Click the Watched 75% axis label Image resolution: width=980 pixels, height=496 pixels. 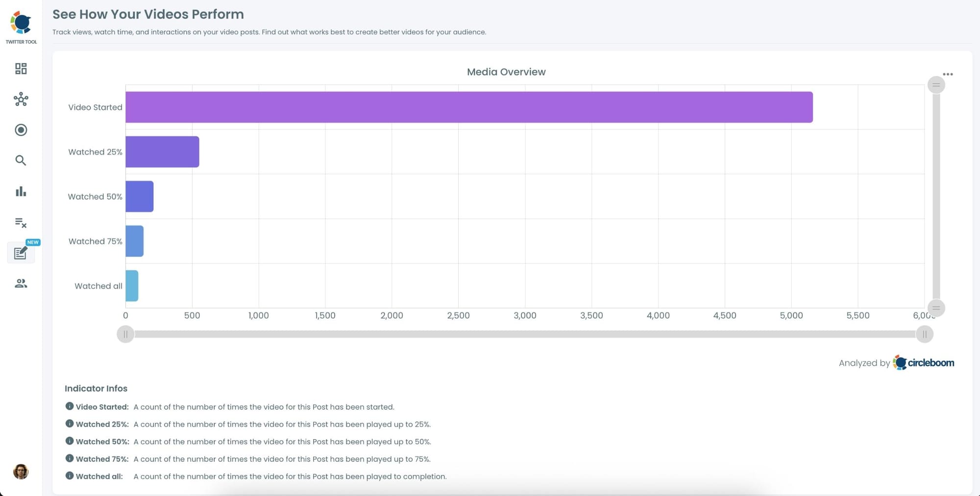pyautogui.click(x=95, y=241)
